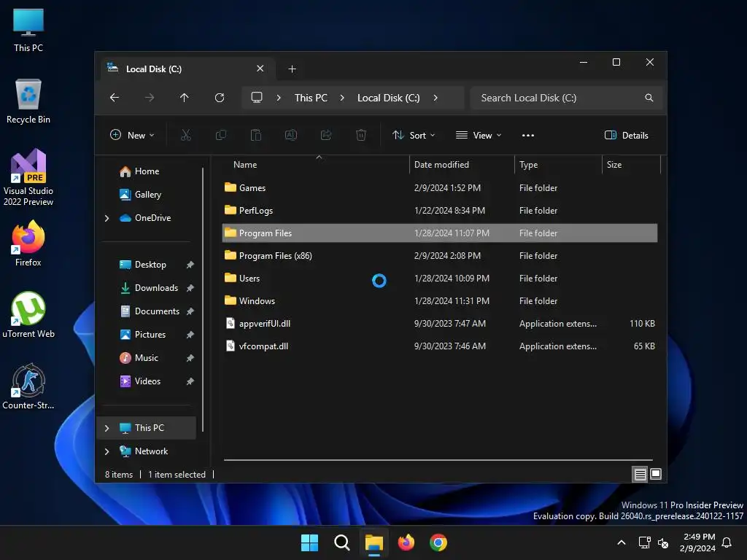The height and width of the screenshot is (560, 747).
Task: Select Firefox desktop shortcut
Action: [x=28, y=244]
